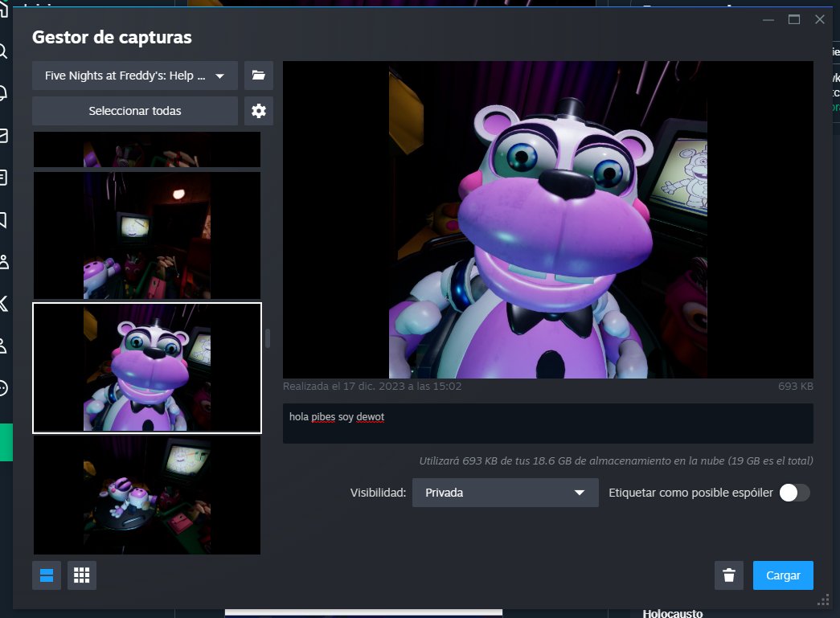Click the Cargar upload button
This screenshot has height=618, width=840.
[783, 575]
